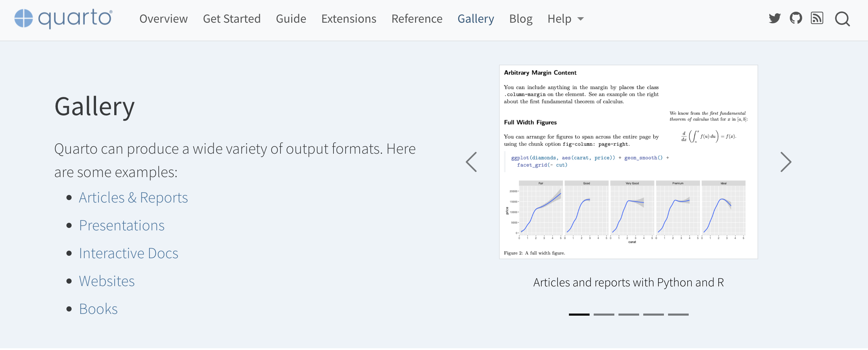
Task: Open the Twitter link icon
Action: [x=774, y=18]
